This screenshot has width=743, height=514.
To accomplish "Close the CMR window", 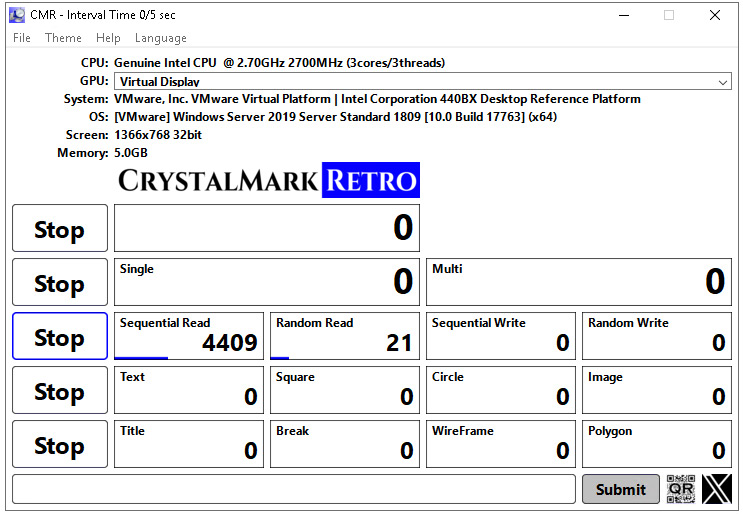I will [x=715, y=15].
